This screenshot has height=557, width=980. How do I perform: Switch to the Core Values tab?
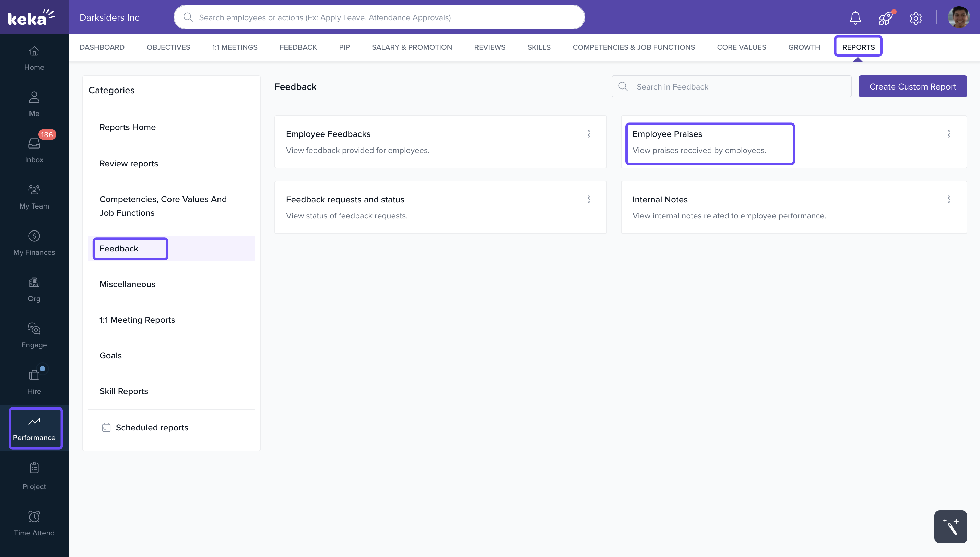[741, 47]
